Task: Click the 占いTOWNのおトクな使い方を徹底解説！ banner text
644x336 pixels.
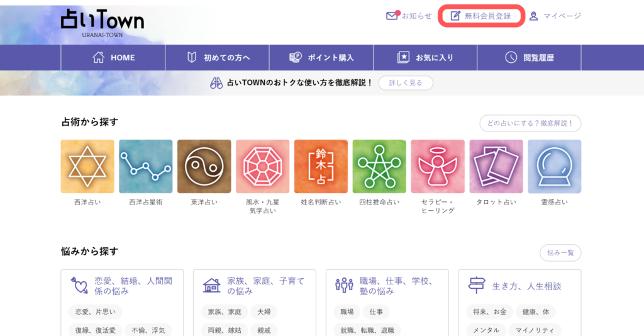Action: click(299, 82)
